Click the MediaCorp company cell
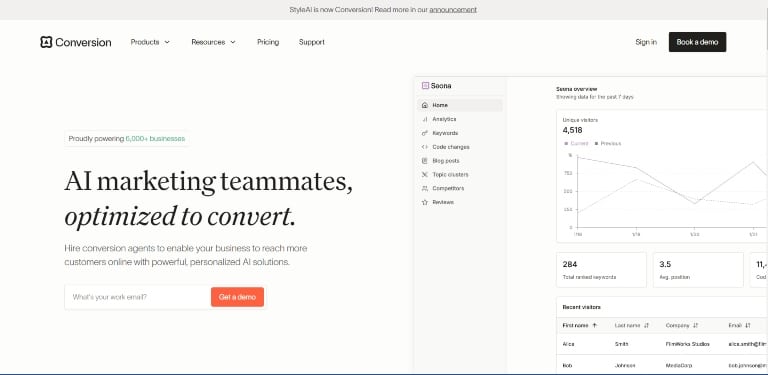Screen dimensions: 768x375 coord(678,366)
